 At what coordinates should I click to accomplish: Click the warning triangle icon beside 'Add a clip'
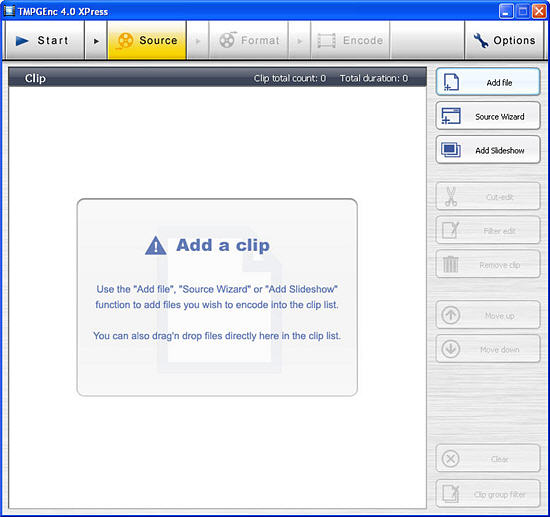(156, 245)
